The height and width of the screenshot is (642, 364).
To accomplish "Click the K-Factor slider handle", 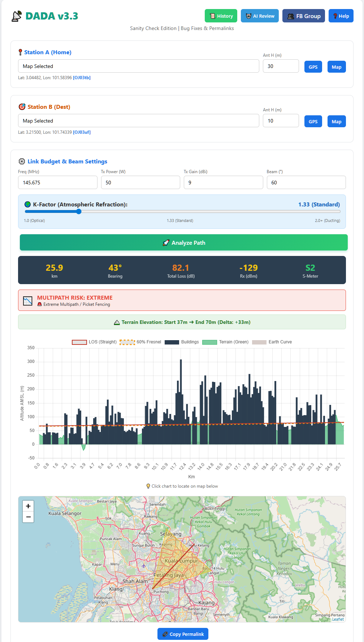I will click(x=79, y=212).
